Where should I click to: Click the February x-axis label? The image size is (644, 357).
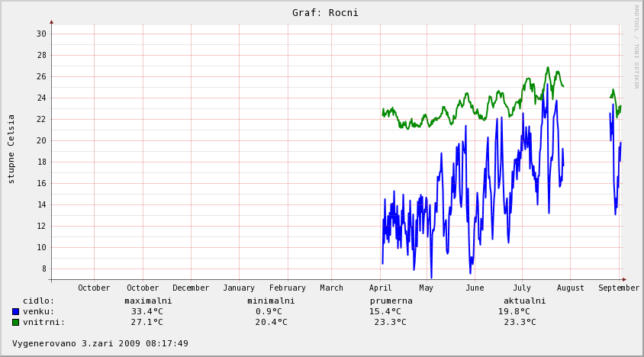coord(288,288)
